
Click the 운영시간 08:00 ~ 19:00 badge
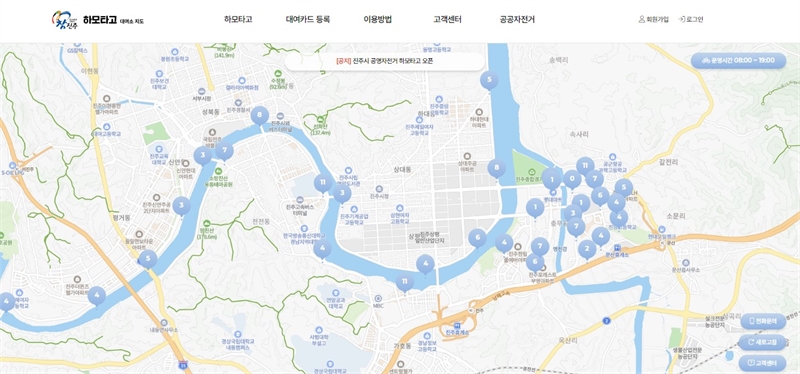[738, 60]
